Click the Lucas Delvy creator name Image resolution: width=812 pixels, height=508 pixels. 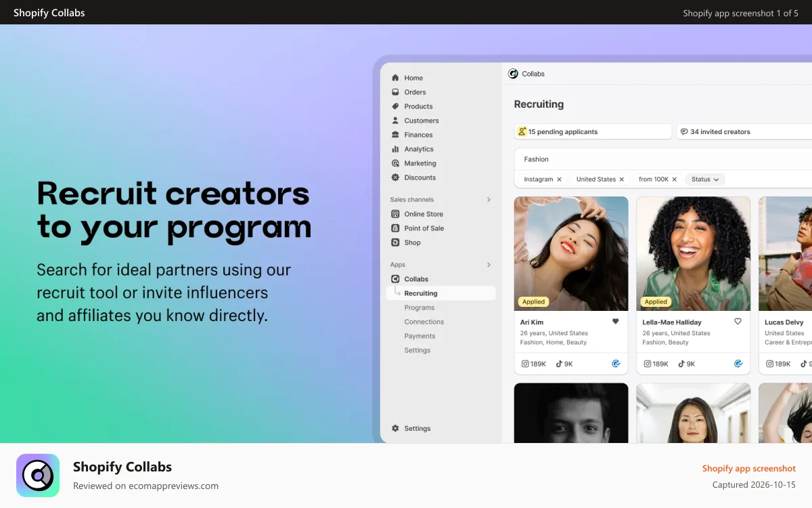(x=784, y=322)
